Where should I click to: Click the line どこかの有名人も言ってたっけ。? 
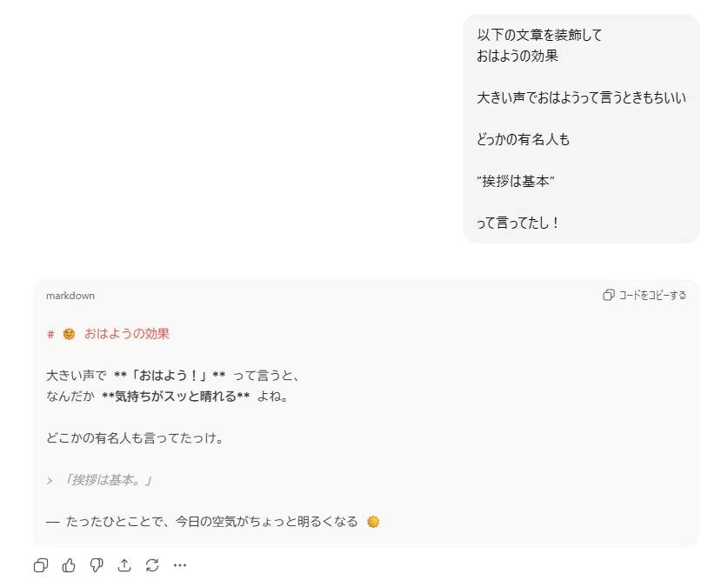pyautogui.click(x=135, y=438)
